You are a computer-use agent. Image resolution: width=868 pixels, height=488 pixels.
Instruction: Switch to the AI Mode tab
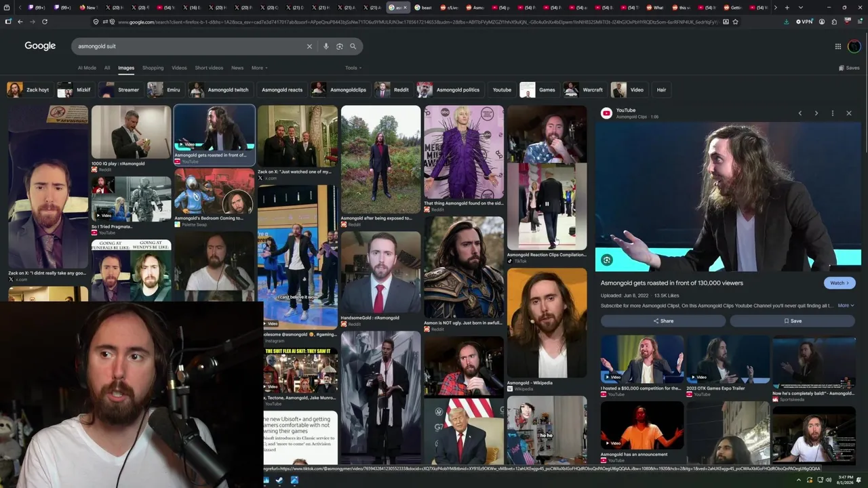(87, 68)
